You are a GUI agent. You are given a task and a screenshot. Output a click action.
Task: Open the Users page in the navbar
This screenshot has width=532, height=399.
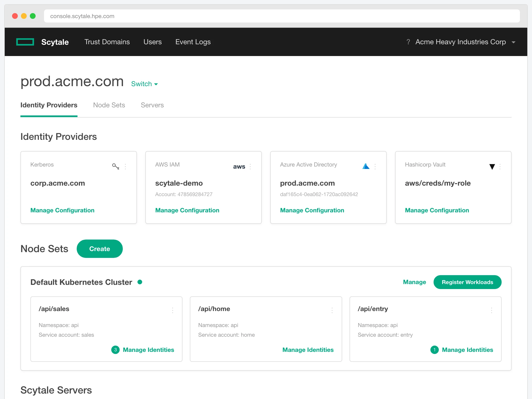point(153,42)
